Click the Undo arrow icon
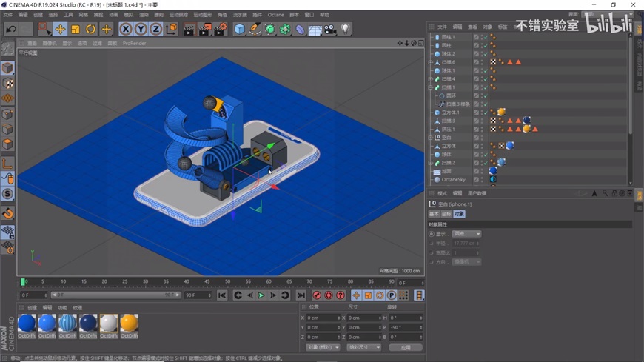644x362 pixels. coord(11,29)
